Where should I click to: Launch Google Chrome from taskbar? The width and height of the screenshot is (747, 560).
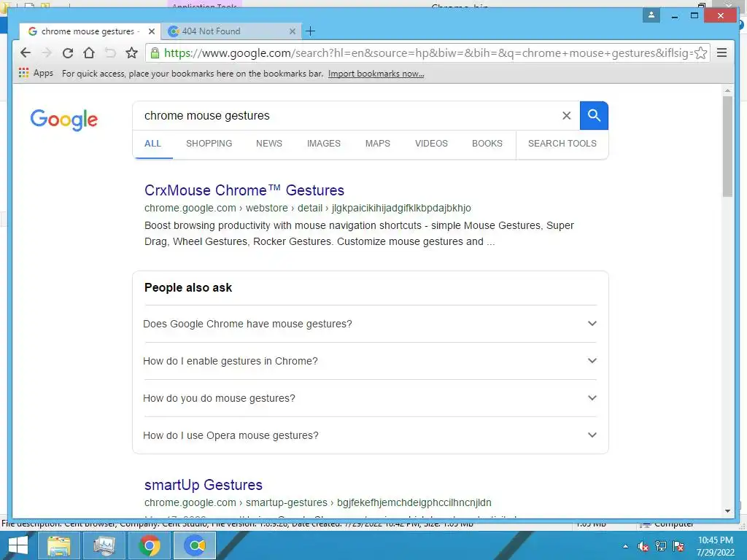click(149, 545)
